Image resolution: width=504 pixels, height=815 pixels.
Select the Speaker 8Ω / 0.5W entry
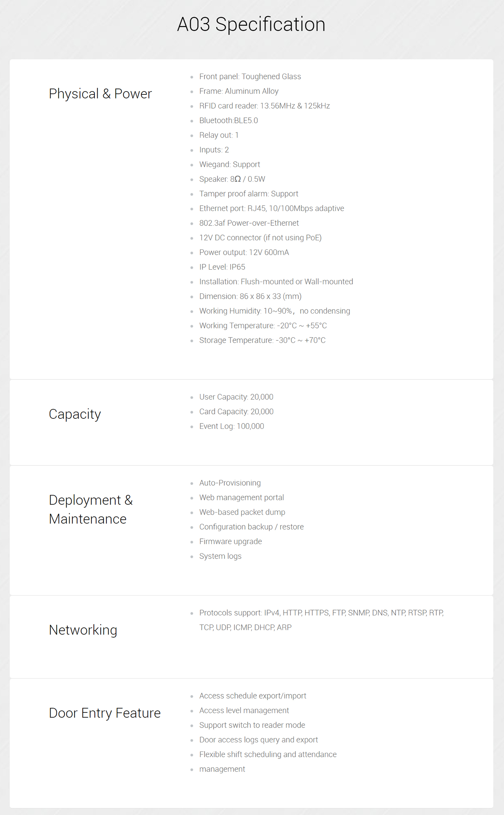(232, 179)
